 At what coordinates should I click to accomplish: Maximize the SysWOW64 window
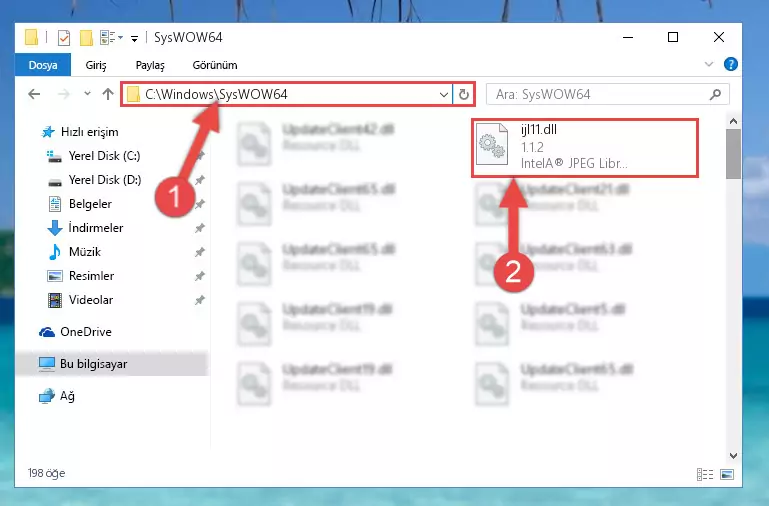coord(673,37)
